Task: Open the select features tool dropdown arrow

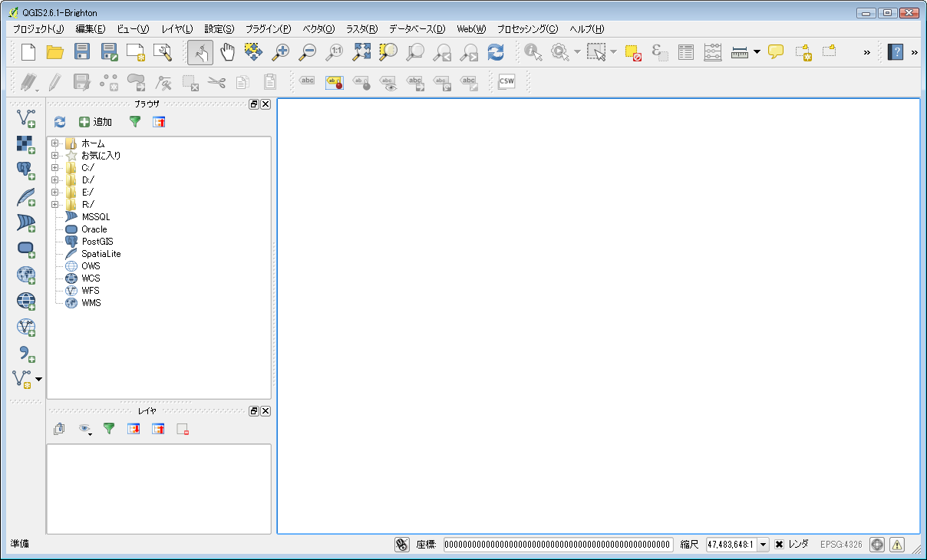Action: click(613, 52)
